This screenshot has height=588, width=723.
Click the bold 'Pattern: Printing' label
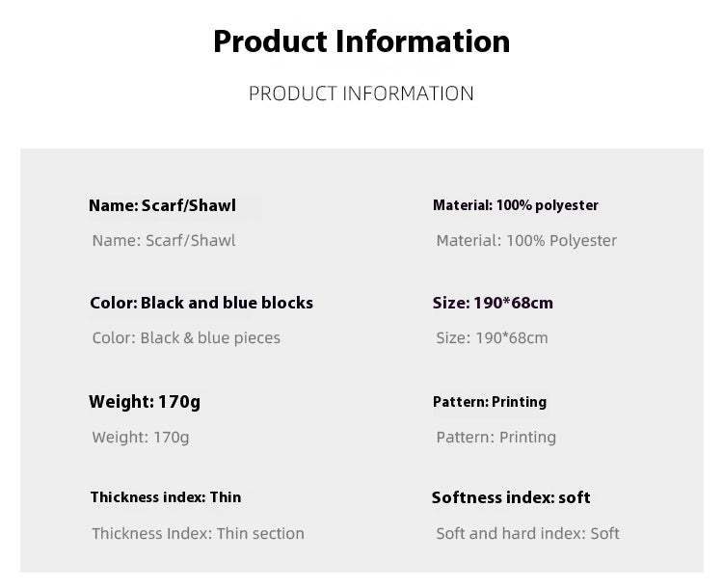[x=490, y=402]
